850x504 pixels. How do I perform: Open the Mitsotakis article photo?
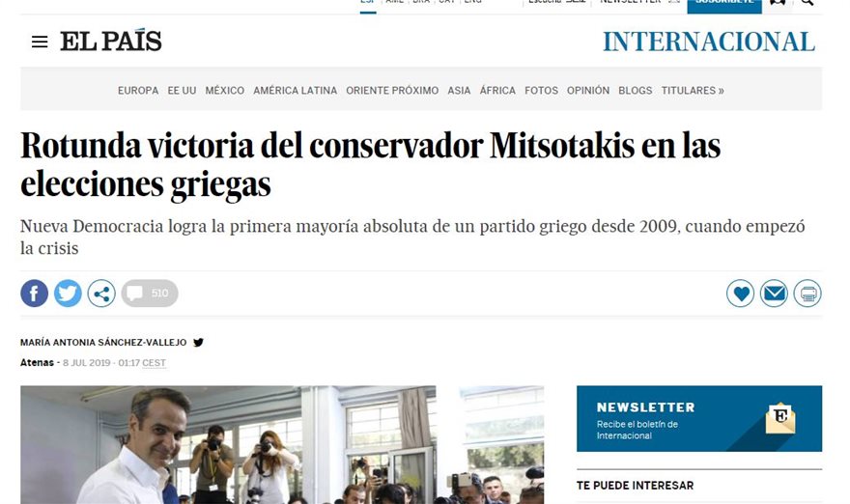282,445
